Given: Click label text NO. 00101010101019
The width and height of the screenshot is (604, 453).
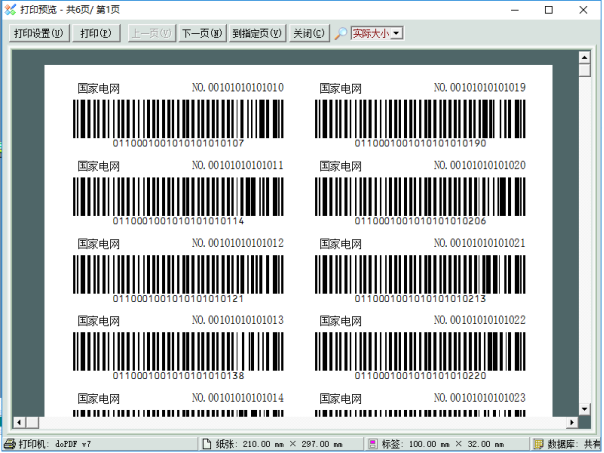Looking at the screenshot, I should [480, 87].
